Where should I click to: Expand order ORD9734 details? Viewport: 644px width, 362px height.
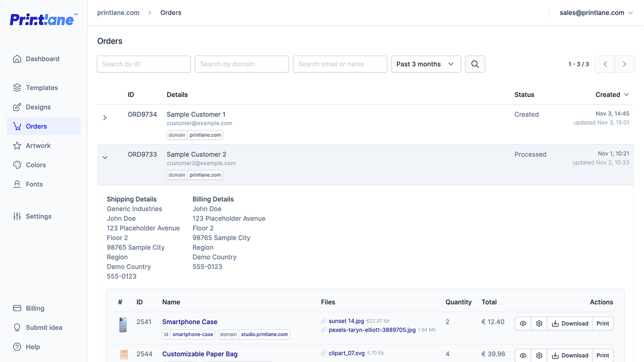(105, 117)
